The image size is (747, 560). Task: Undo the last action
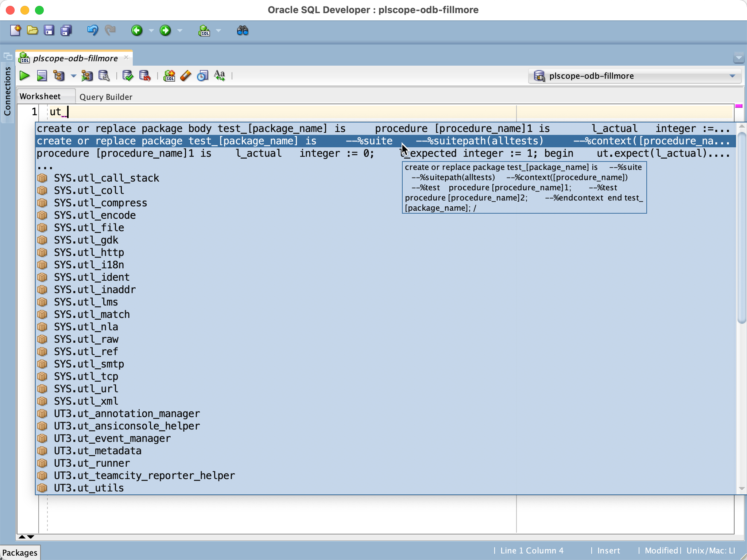click(93, 31)
